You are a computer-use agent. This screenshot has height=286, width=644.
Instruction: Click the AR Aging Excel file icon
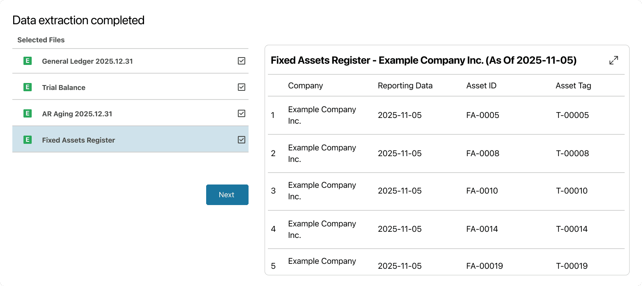tap(28, 113)
